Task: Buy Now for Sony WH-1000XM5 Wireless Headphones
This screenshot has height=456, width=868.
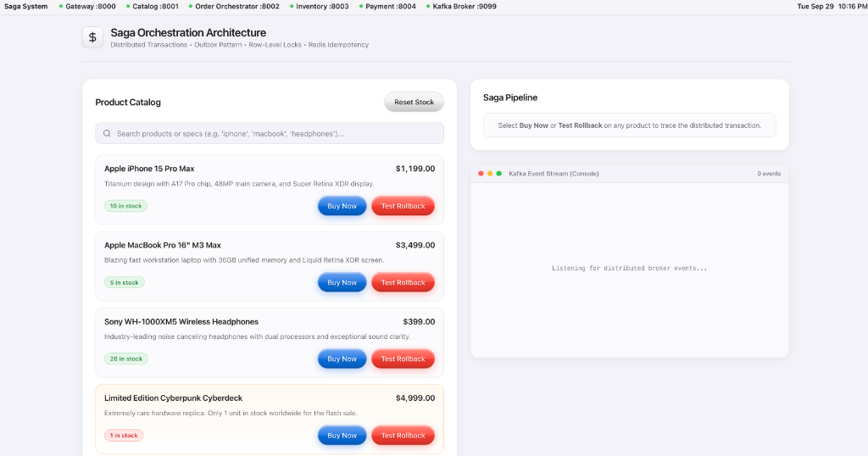Action: tap(342, 359)
